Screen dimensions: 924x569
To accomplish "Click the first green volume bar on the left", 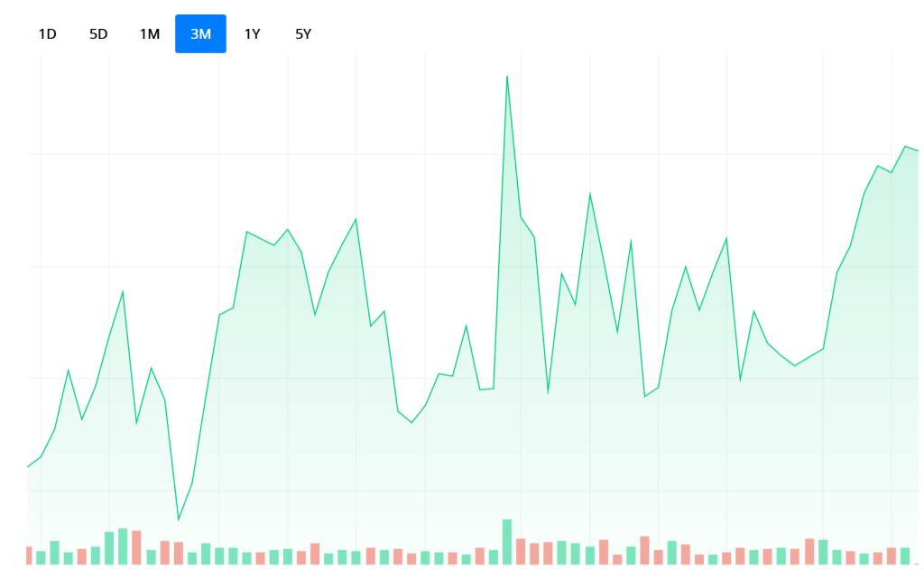I will tap(41, 557).
